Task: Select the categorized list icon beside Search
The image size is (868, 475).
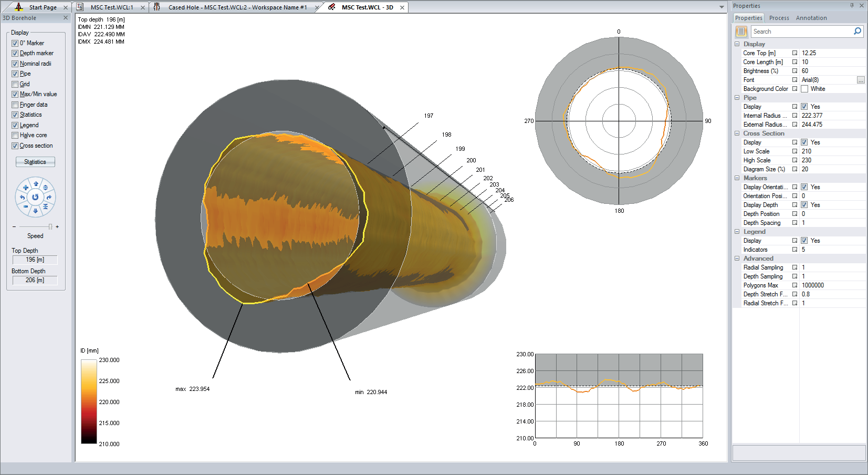Action: (741, 31)
